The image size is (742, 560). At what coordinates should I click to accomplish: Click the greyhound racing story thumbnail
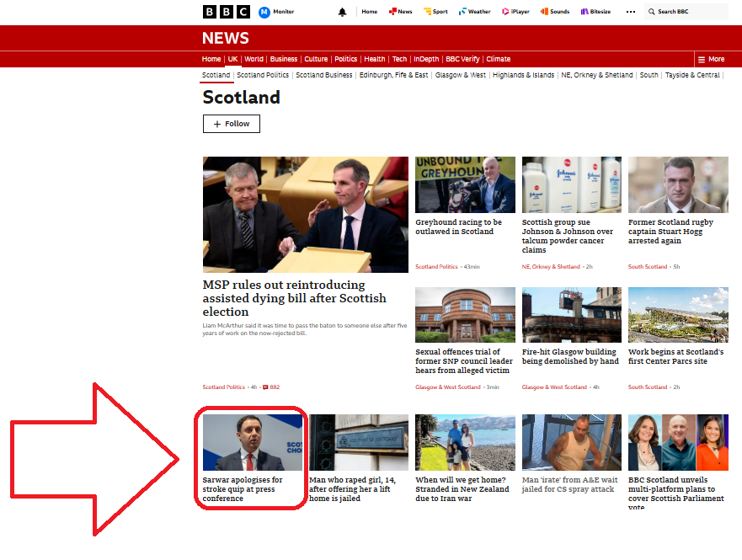pyautogui.click(x=465, y=185)
